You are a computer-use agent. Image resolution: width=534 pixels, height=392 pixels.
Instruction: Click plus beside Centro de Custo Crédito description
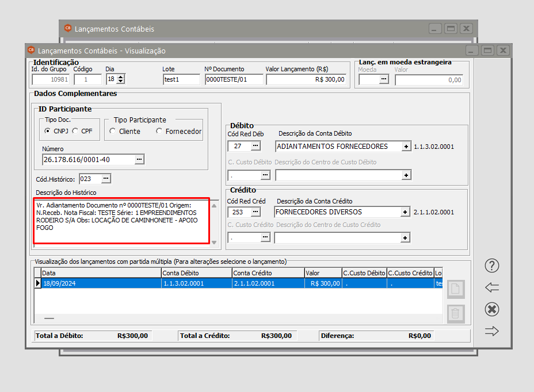point(405,237)
